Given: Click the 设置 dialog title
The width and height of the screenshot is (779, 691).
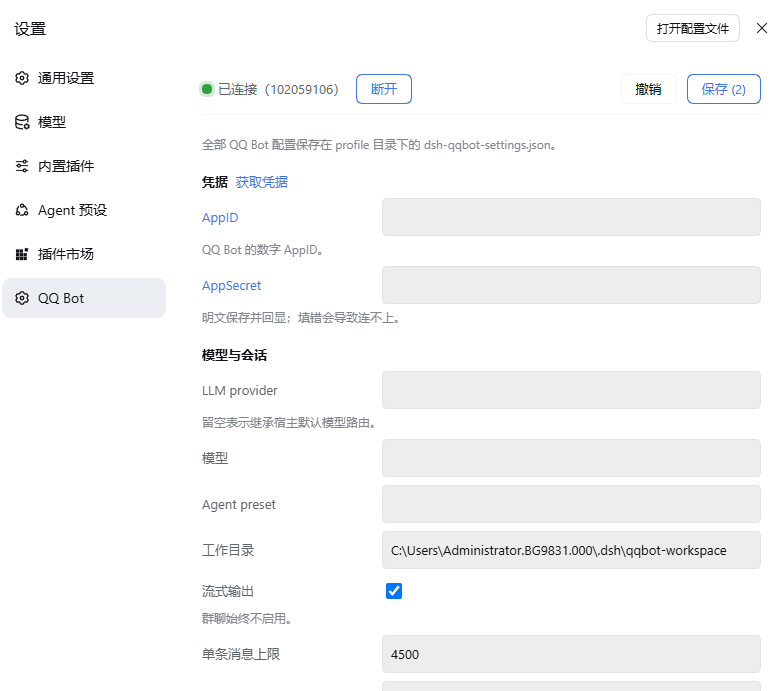Looking at the screenshot, I should click(x=30, y=29).
